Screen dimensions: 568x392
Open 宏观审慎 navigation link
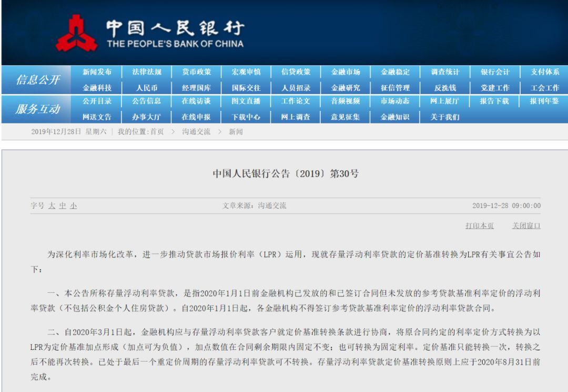[x=246, y=71]
